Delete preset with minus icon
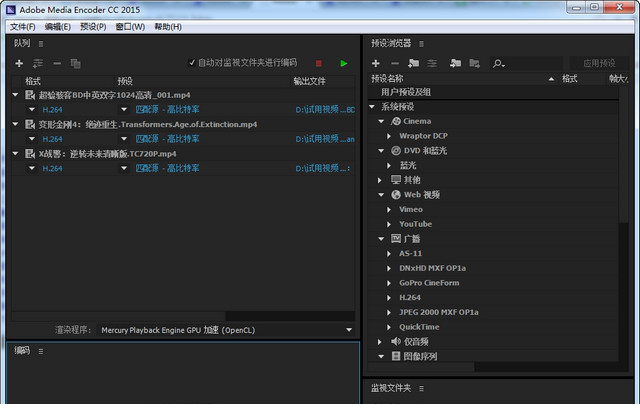This screenshot has height=420, width=640. coord(395,63)
